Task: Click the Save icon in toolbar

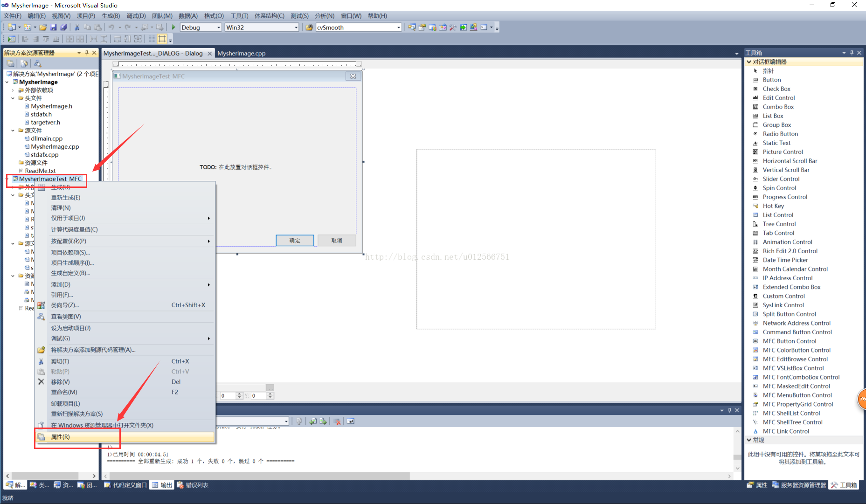Action: pos(53,28)
